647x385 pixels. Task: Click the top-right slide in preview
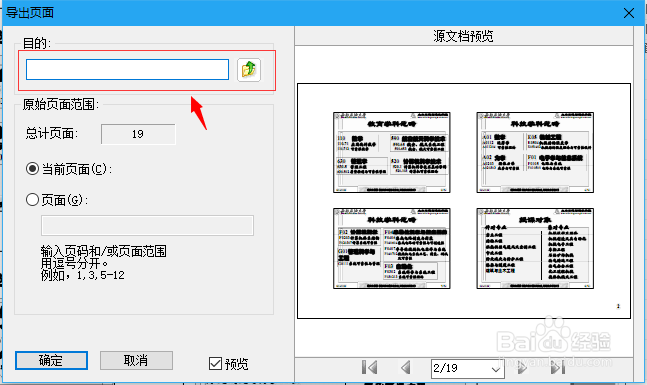pos(535,152)
